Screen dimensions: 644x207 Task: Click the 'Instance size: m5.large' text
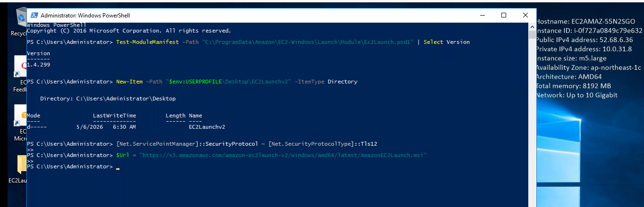(x=571, y=58)
